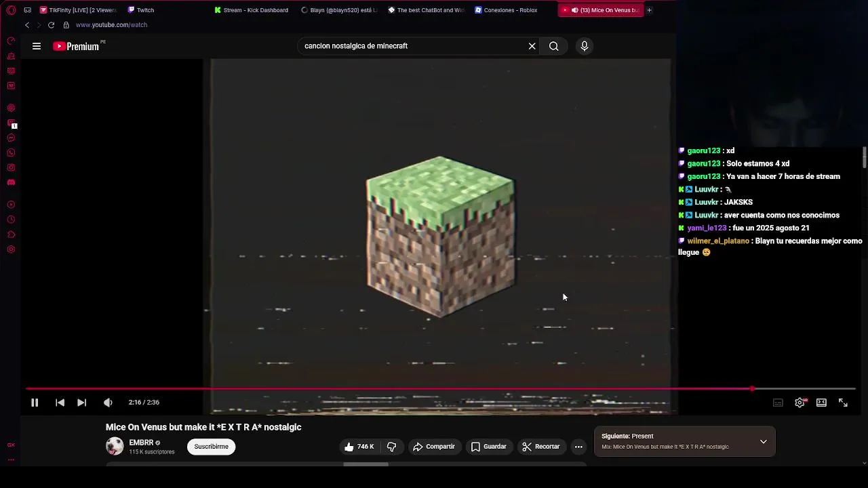The image size is (868, 488).
Task: Click the progress bar scrubber handle
Action: (x=752, y=389)
